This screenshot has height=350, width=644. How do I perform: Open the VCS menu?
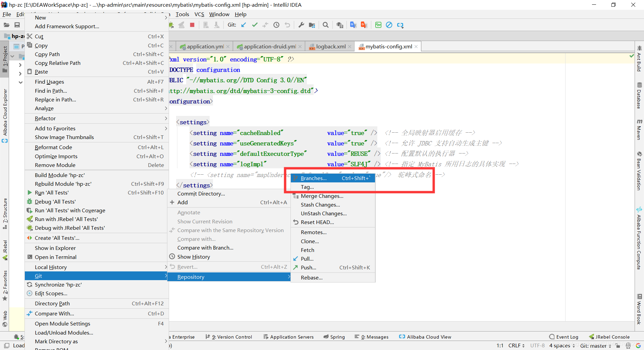click(199, 14)
